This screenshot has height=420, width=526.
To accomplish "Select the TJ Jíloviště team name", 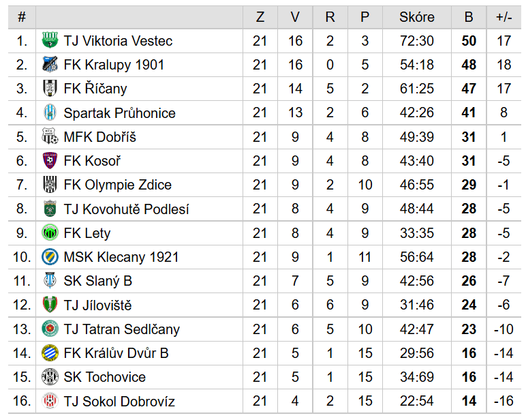I will pyautogui.click(x=97, y=305).
